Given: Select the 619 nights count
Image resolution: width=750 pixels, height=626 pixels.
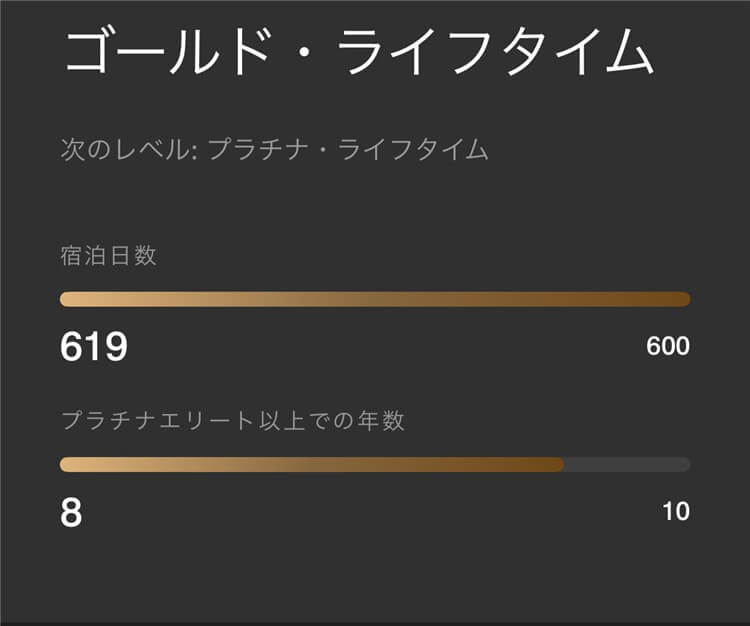Looking at the screenshot, I should tap(94, 347).
